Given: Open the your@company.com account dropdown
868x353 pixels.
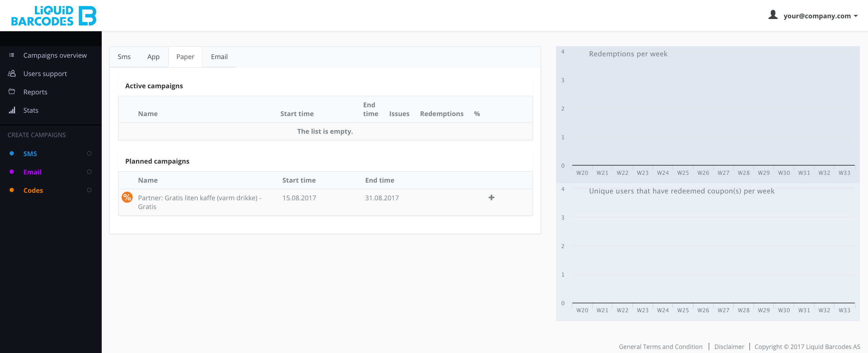Looking at the screenshot, I should coord(820,16).
